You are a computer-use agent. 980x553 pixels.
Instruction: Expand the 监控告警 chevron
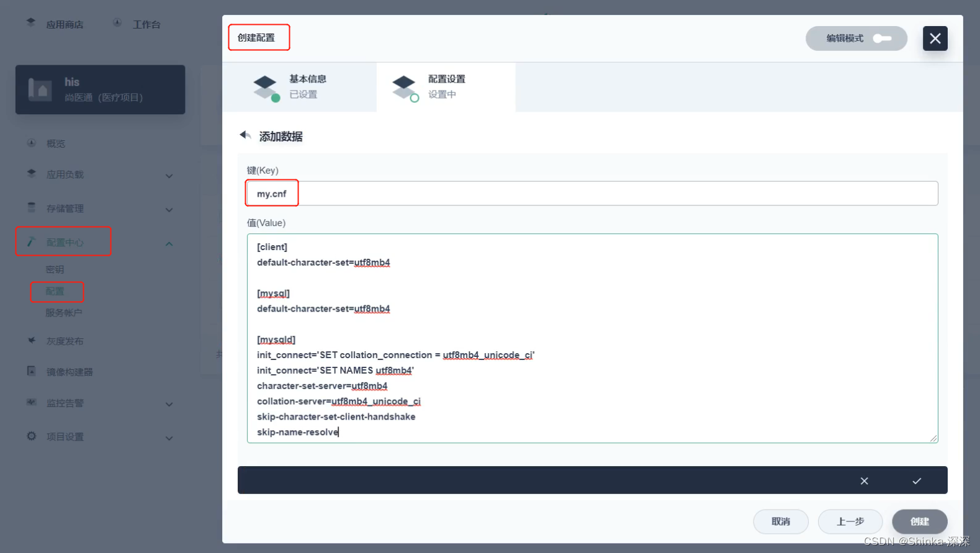coord(169,404)
